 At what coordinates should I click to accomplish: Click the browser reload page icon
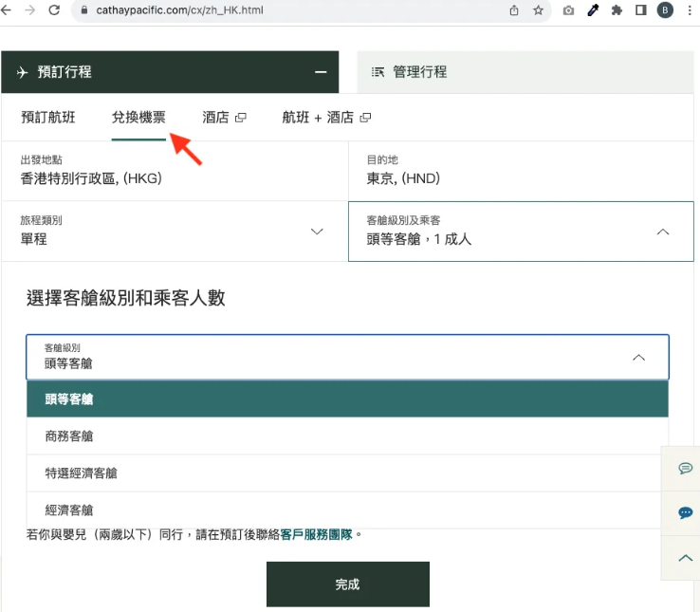coord(53,10)
